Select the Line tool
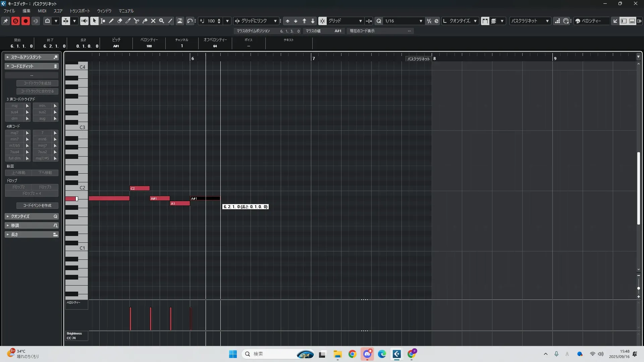This screenshot has height=362, width=644. pos(170,21)
